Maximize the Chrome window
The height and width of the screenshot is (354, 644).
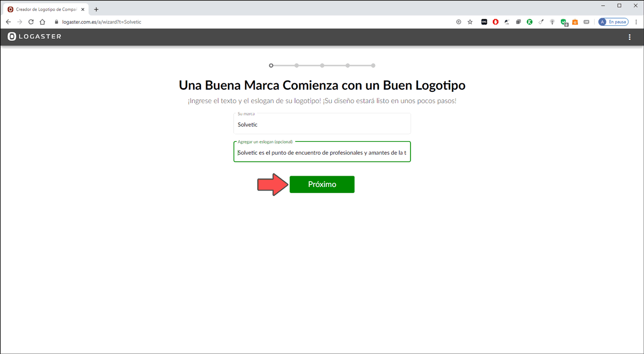coord(619,5)
